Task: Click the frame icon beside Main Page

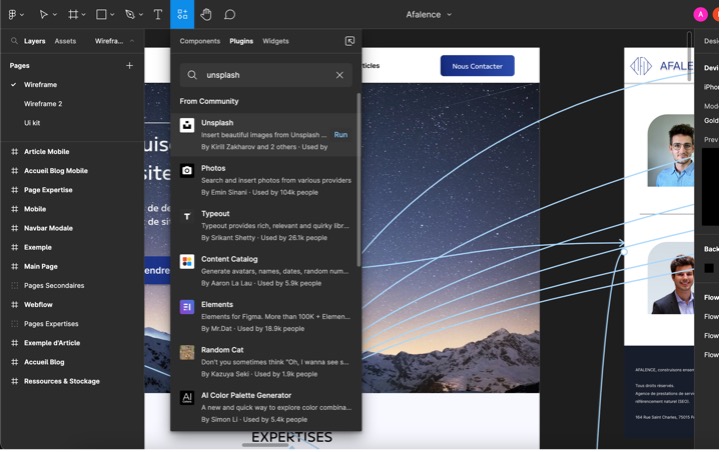Action: (x=15, y=266)
